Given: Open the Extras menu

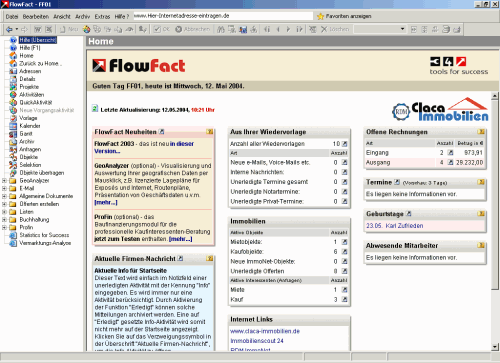Looking at the screenshot, I should (102, 16).
